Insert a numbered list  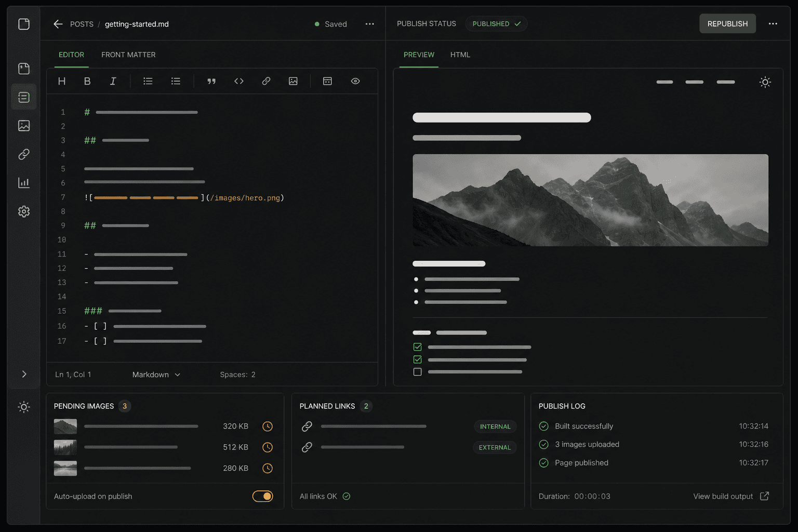click(x=176, y=81)
